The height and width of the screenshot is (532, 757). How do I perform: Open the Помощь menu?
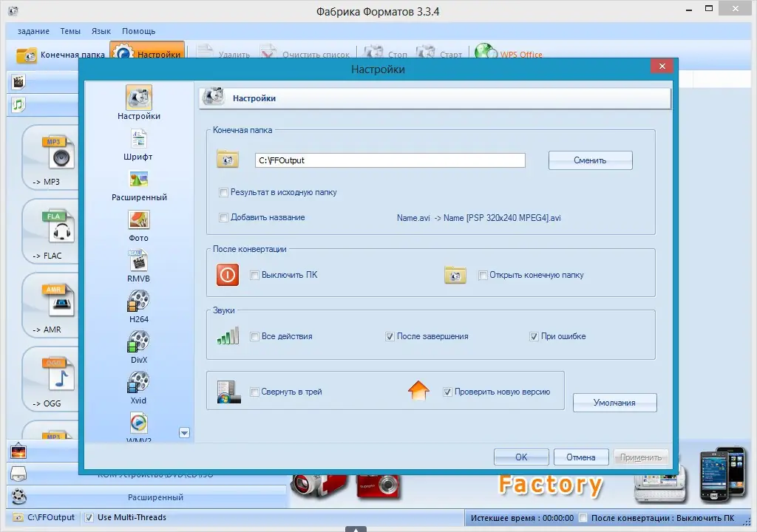138,31
